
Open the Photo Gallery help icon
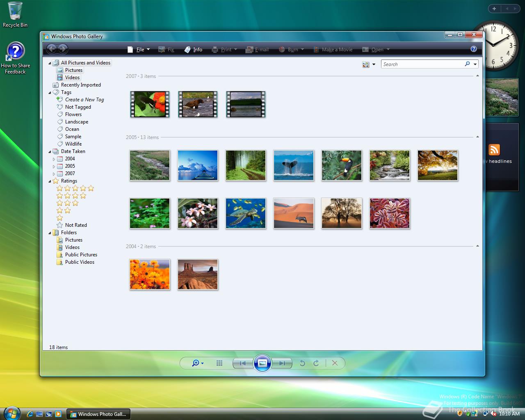point(474,49)
